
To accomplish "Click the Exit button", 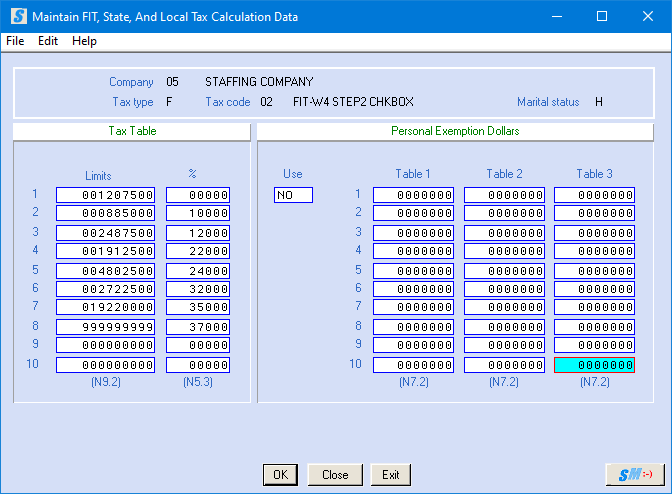I will coord(390,475).
